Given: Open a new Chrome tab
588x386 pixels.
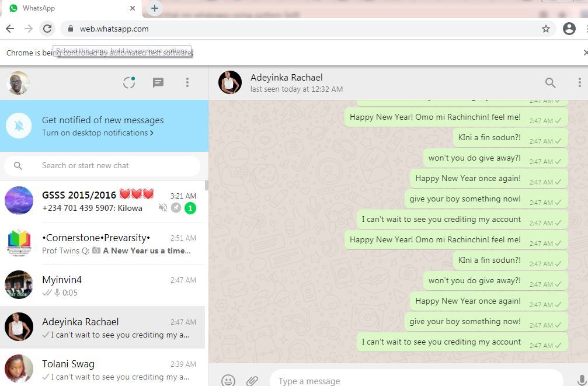Looking at the screenshot, I should click(155, 8).
